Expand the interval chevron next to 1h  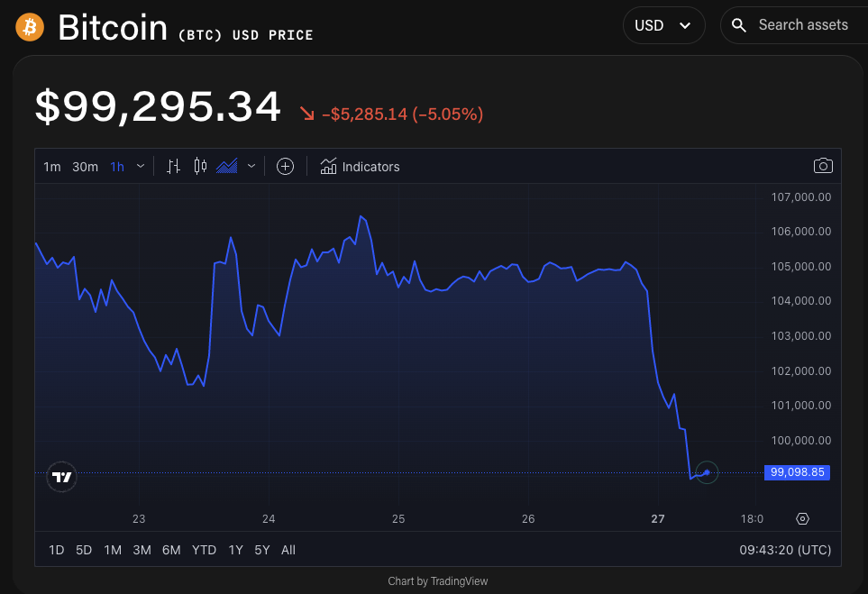[140, 166]
